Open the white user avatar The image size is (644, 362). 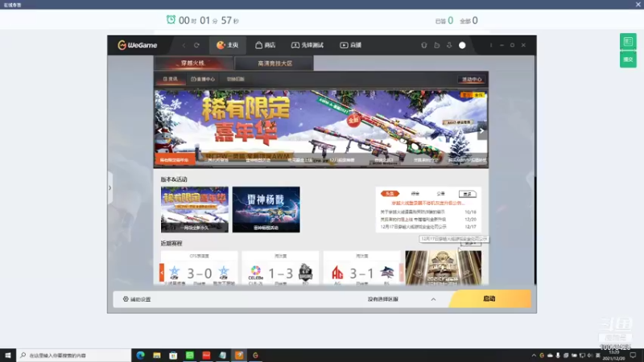click(462, 45)
